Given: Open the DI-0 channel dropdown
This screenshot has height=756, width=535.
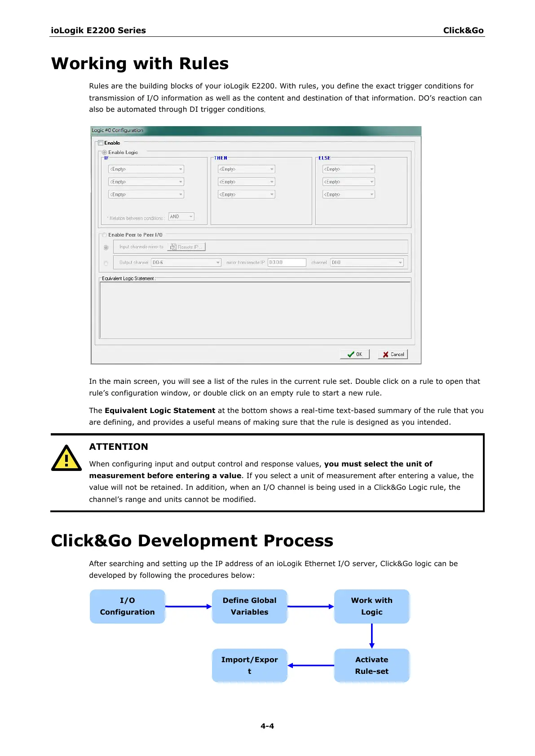Looking at the screenshot, I should point(367,262).
